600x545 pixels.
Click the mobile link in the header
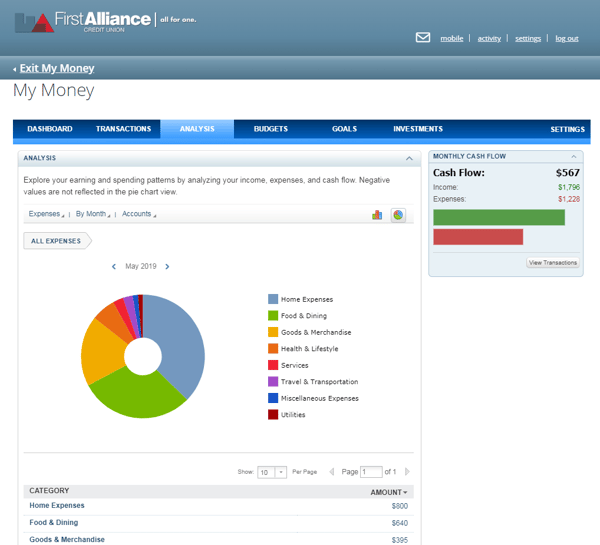click(x=452, y=38)
